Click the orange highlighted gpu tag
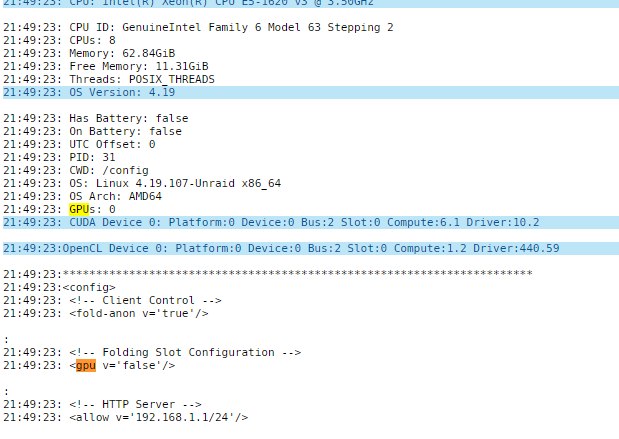 point(86,366)
